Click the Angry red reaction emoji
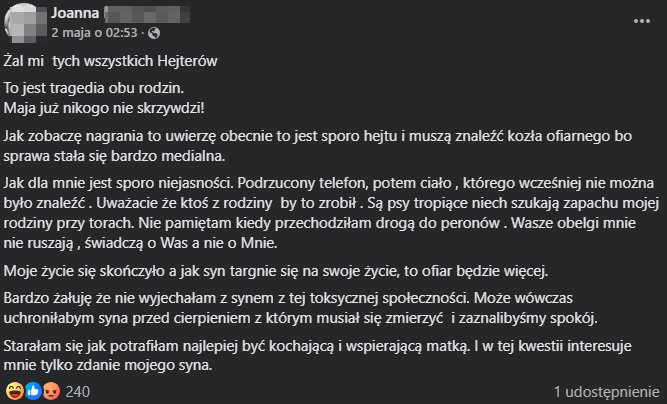Viewport: 667px width, 404px height. pyautogui.click(x=51, y=391)
